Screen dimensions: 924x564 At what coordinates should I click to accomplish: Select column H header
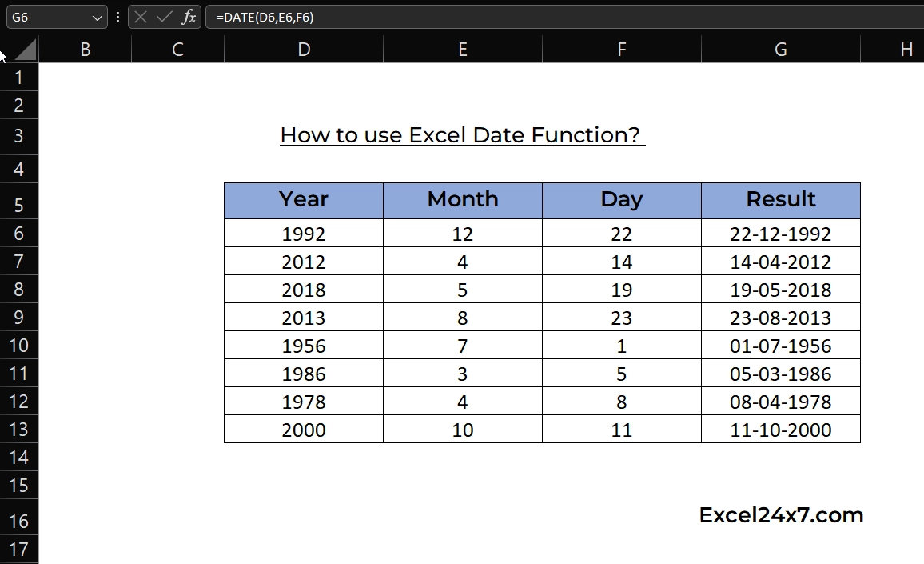pos(893,50)
